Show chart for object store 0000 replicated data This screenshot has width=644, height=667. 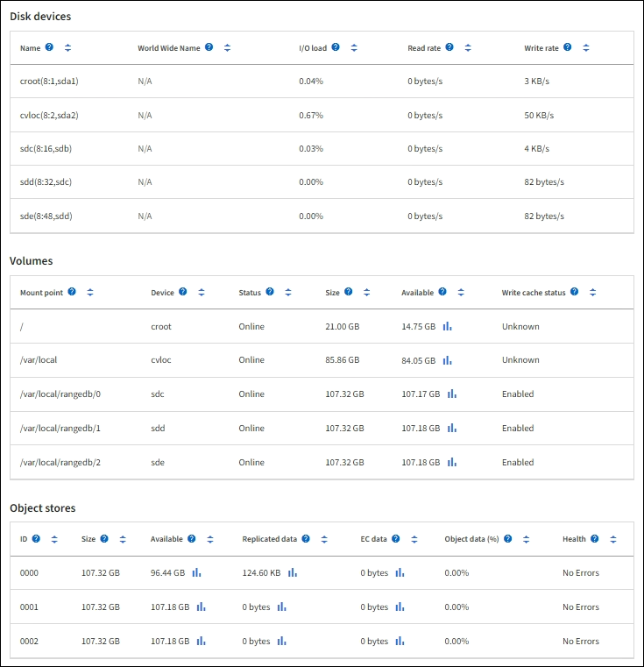click(292, 572)
